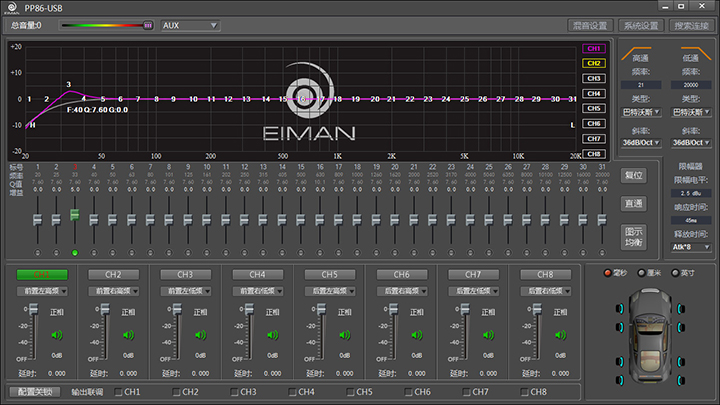The height and width of the screenshot is (405, 720).
Task: Click the Eiman logo in the title bar
Action: [x=11, y=7]
